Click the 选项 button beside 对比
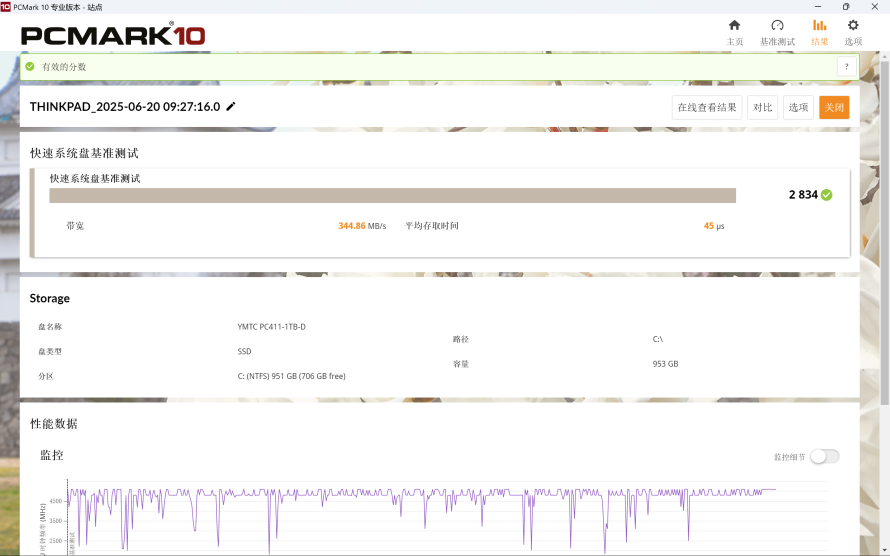The image size is (890, 556). [x=798, y=107]
